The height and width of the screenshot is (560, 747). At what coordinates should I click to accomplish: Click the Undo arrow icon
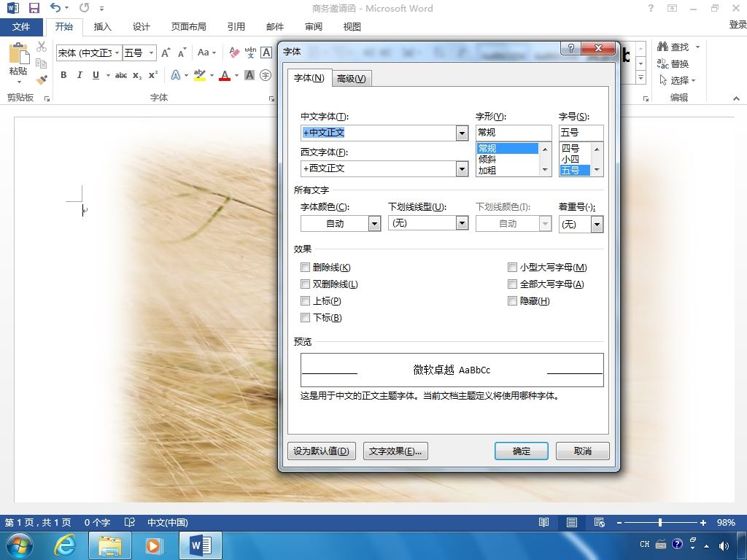tap(55, 7)
